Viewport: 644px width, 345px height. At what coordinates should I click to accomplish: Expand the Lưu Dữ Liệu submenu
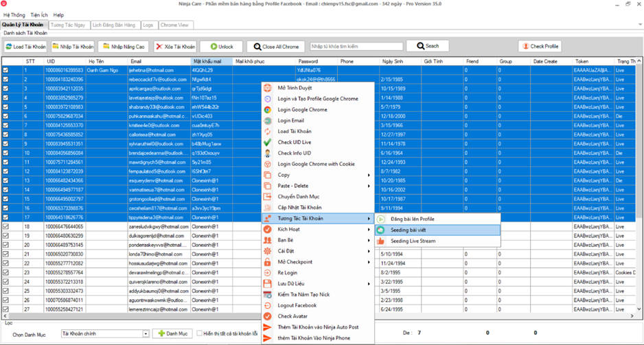pyautogui.click(x=369, y=283)
